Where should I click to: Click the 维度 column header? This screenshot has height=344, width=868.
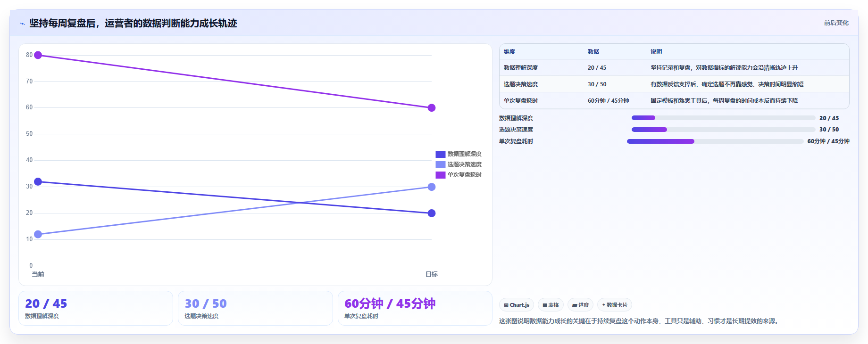(509, 52)
